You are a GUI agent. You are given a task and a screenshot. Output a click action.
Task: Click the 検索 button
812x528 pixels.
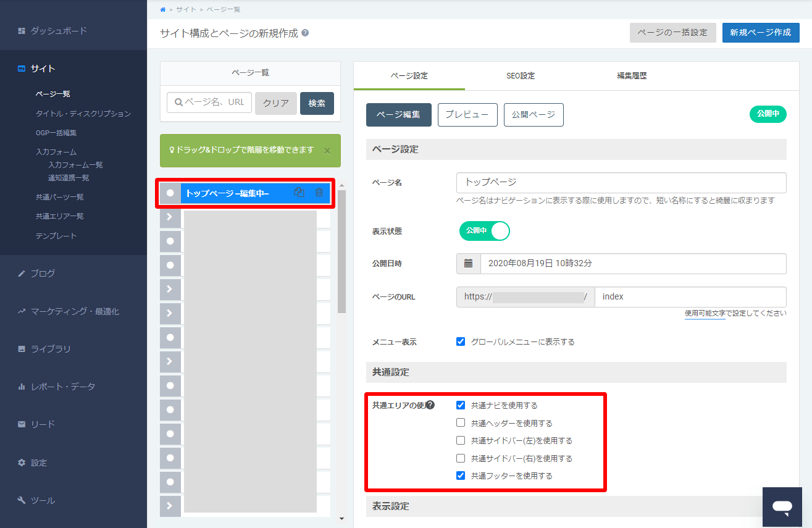click(317, 103)
